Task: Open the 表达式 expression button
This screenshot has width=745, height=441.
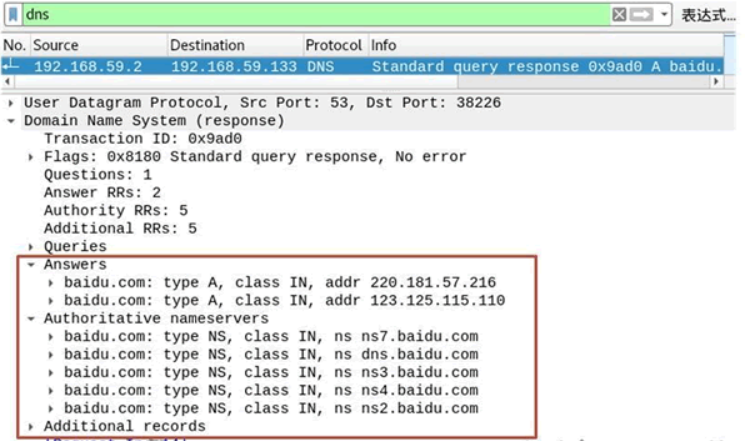Action: point(708,15)
